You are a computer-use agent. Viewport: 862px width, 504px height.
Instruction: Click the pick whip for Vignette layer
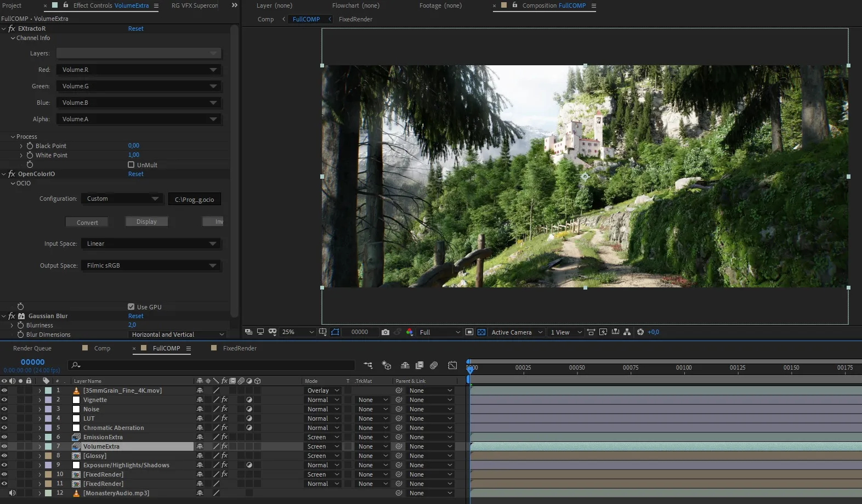[x=399, y=400]
